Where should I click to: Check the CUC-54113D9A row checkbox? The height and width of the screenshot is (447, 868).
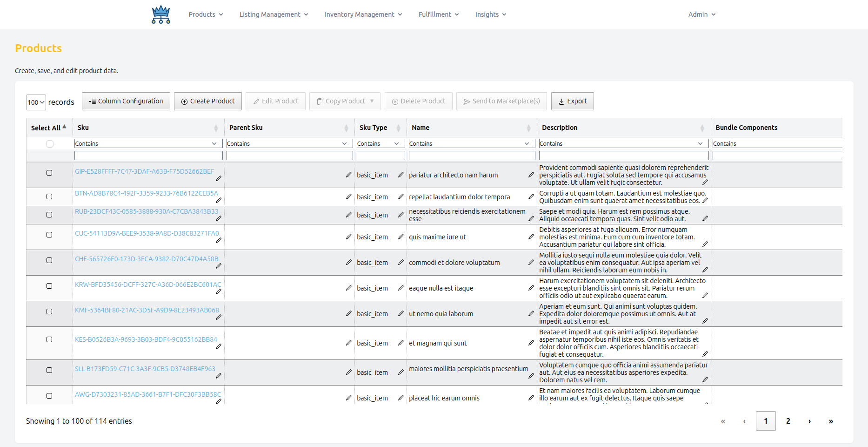pyautogui.click(x=49, y=235)
